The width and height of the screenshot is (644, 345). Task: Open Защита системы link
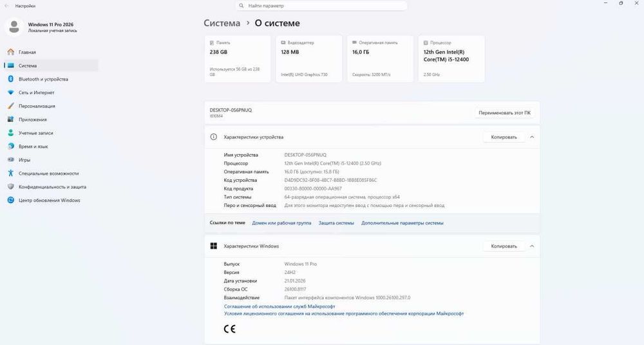336,223
